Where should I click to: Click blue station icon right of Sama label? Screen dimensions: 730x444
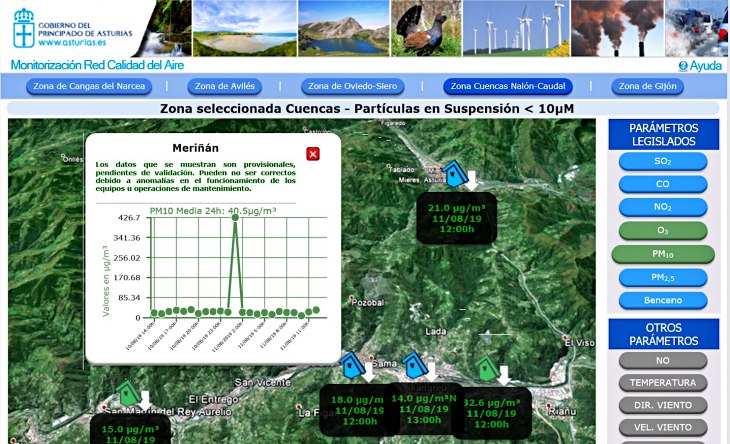tap(415, 365)
